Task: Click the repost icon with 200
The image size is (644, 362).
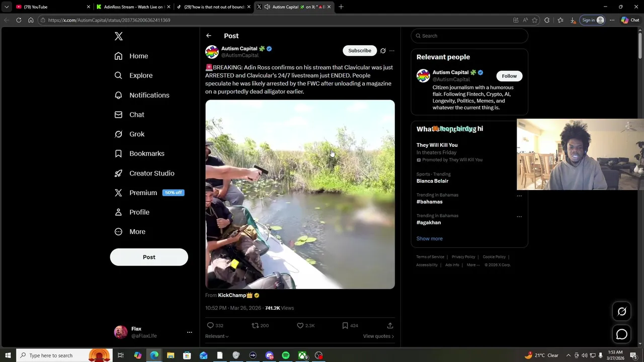Action: coord(255,325)
